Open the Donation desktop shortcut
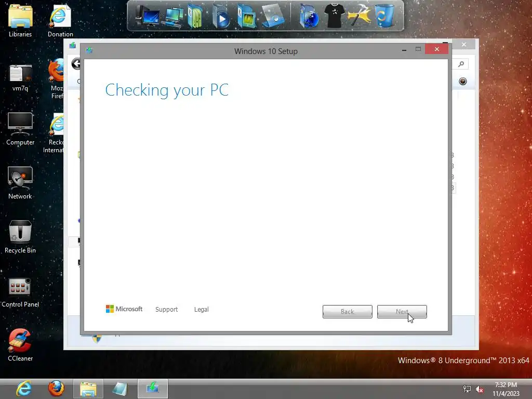 (x=60, y=20)
